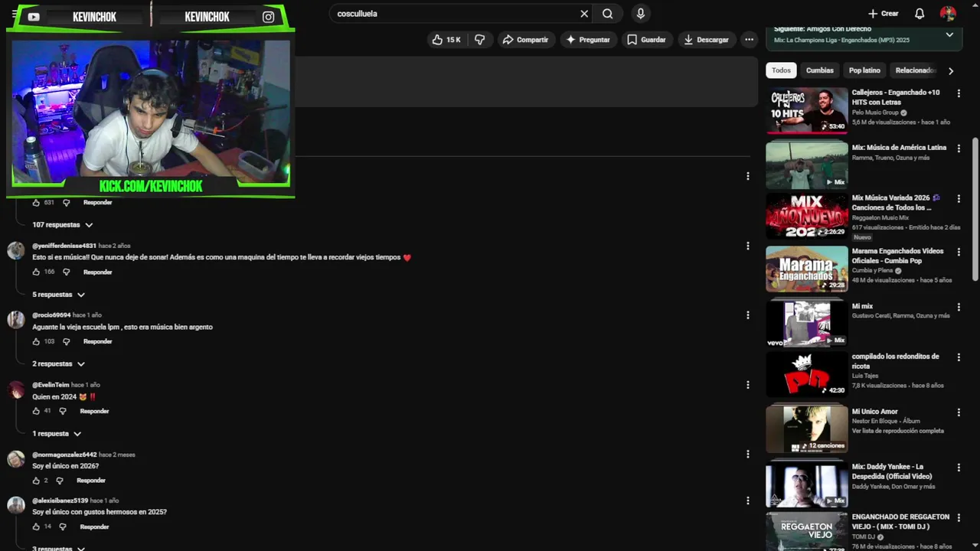Expand 5 respuestas replies
Screen dimensions: 980x551
59,295
